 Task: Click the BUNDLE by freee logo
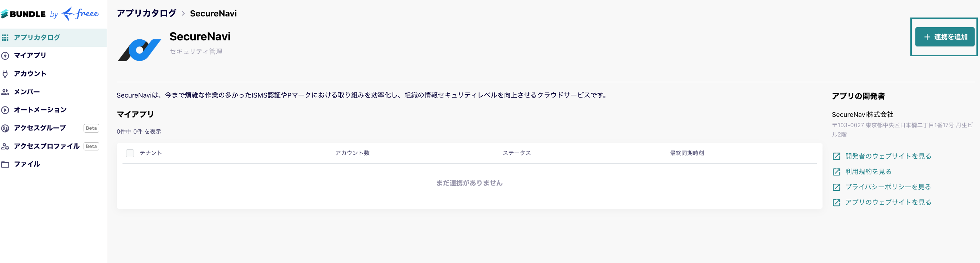click(49, 14)
